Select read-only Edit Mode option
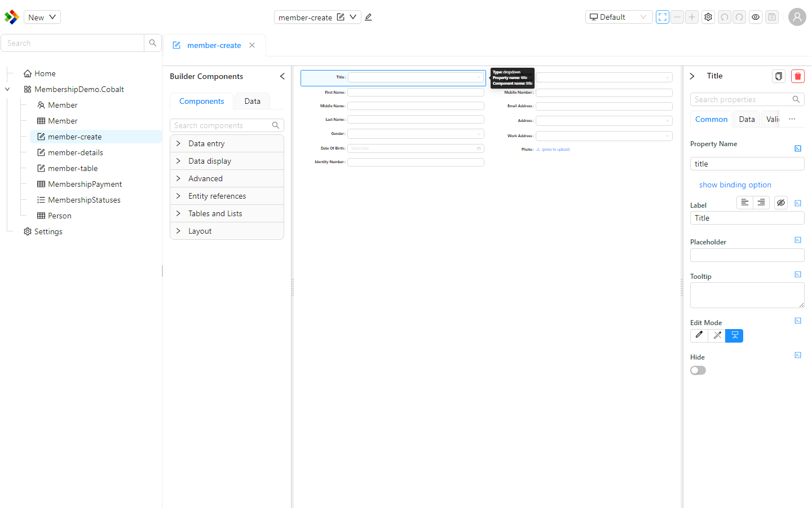 click(717, 335)
